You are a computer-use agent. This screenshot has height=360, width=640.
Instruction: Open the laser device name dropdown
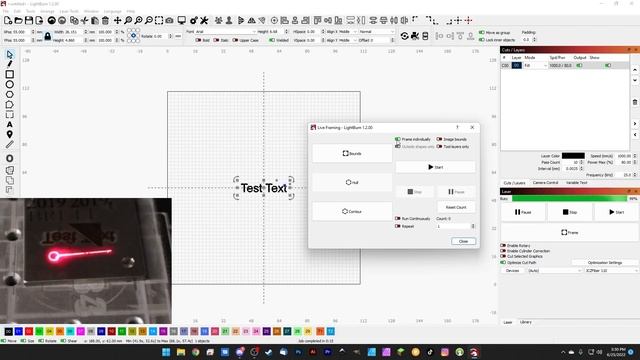(611, 271)
